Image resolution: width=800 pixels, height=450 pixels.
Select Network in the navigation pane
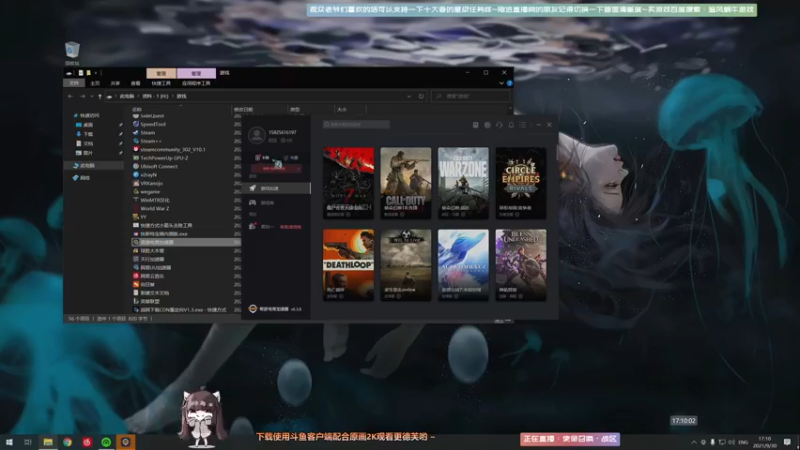point(81,178)
